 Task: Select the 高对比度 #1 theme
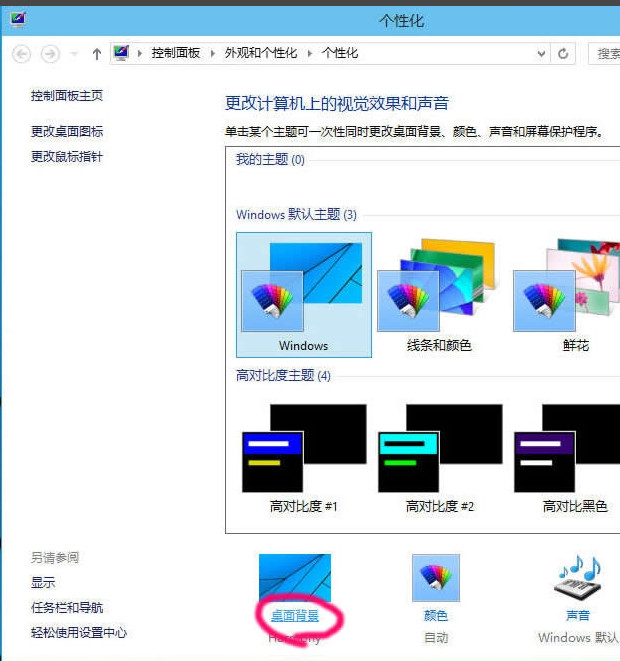point(304,458)
